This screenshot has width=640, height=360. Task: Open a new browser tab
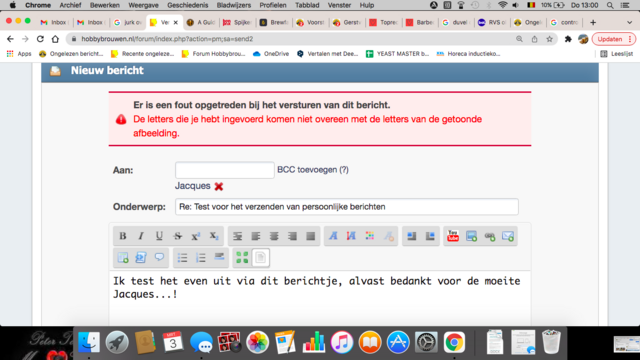pyautogui.click(x=593, y=22)
